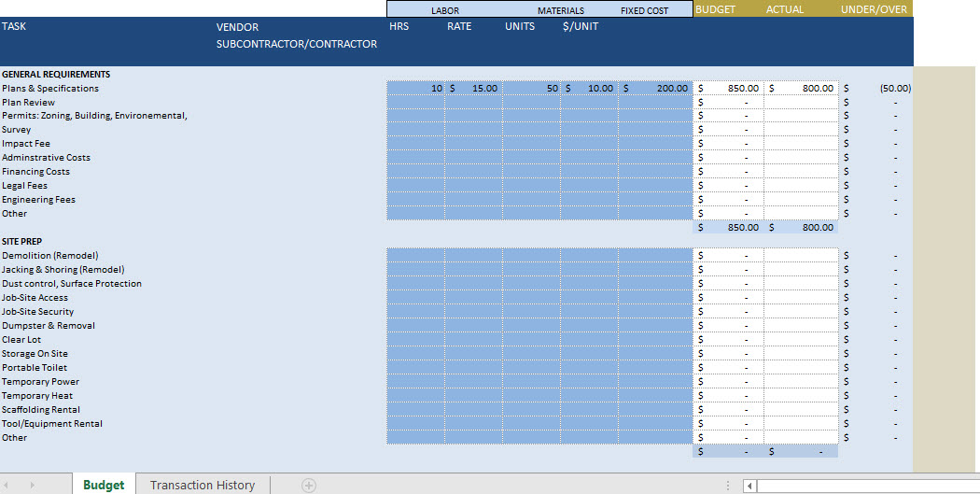The width and height of the screenshot is (980, 494).
Task: Select the Temporary Power task cell
Action: (x=41, y=381)
